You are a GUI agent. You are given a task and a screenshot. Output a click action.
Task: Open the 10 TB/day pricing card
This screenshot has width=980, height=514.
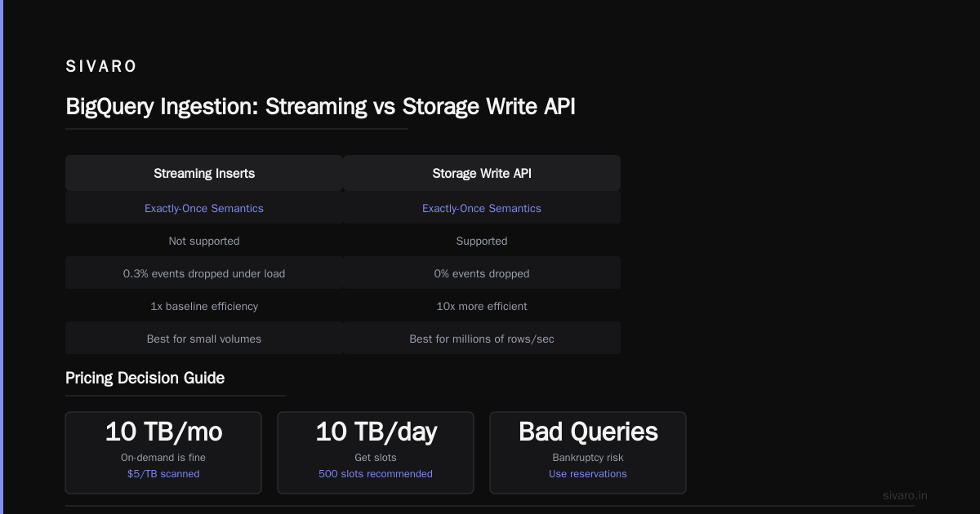376,453
